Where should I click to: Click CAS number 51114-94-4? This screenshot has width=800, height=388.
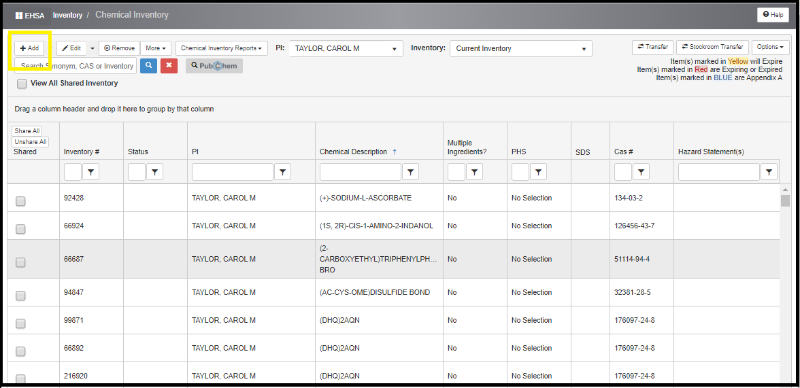632,259
